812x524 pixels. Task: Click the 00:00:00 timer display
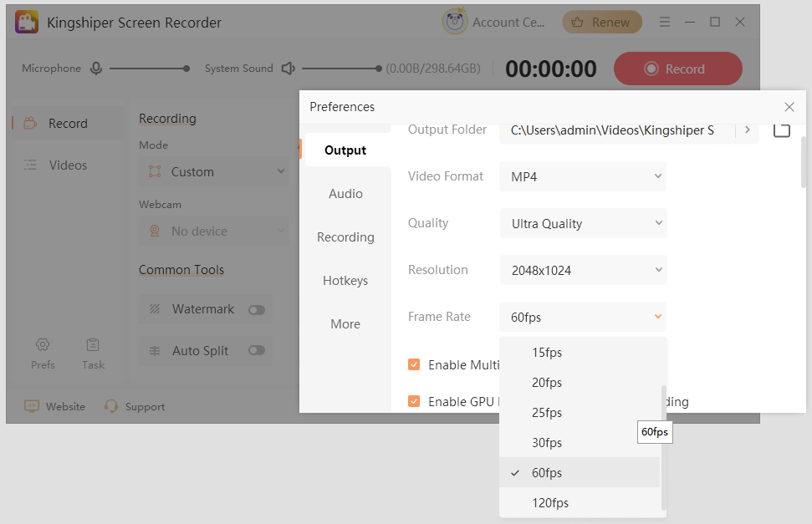(550, 69)
